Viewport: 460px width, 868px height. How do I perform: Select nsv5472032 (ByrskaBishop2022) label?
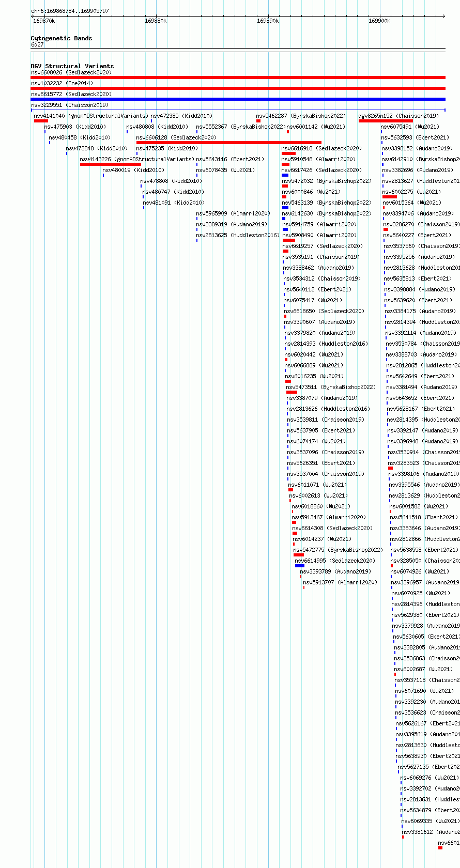(x=327, y=181)
